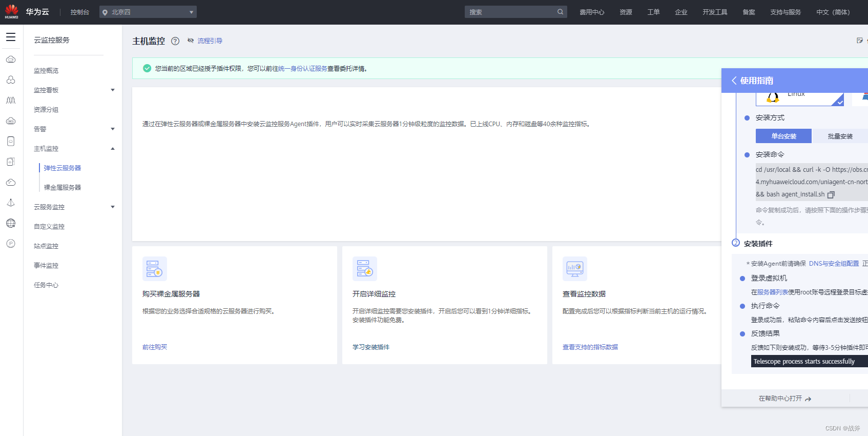Click 云监控服务 sidebar title
This screenshot has width=868, height=436.
coord(52,40)
